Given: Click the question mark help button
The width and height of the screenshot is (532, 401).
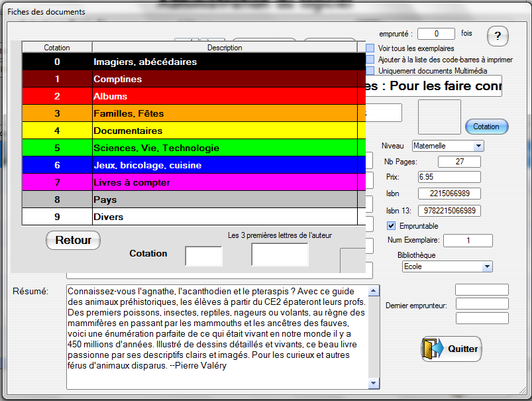Looking at the screenshot, I should pos(497,35).
